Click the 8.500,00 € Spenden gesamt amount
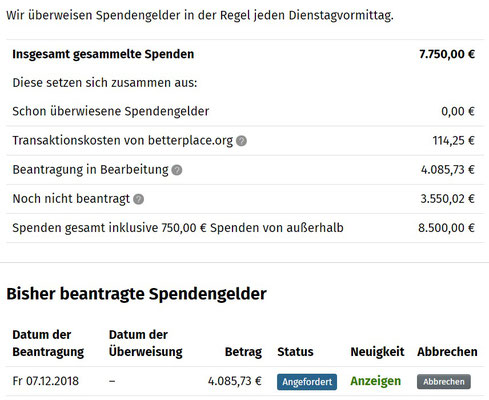 coord(447,228)
